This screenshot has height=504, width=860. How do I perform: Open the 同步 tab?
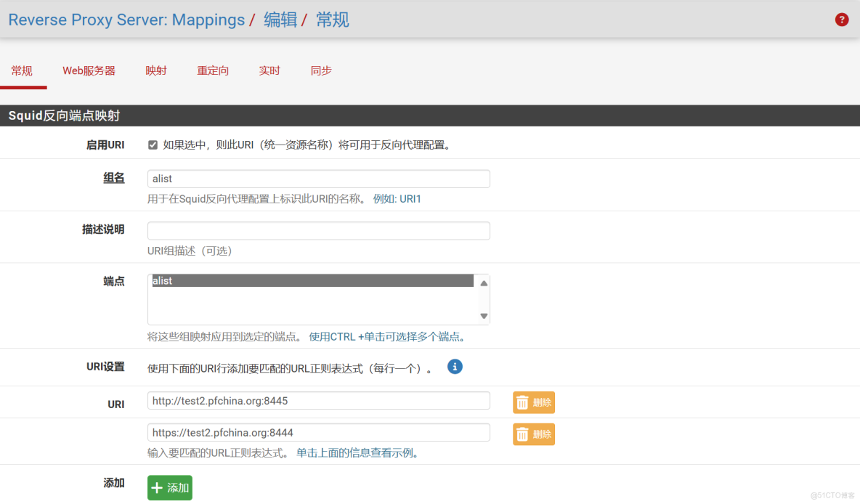pyautogui.click(x=321, y=70)
